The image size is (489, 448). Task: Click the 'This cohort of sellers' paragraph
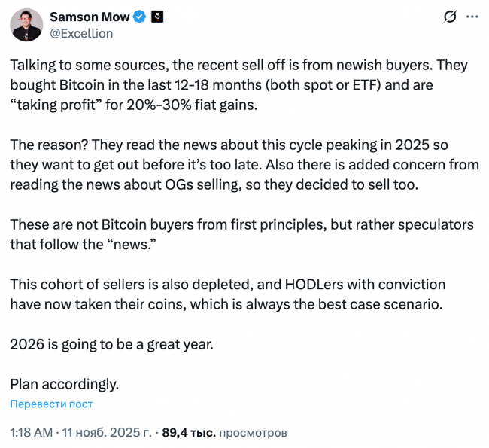coord(226,294)
